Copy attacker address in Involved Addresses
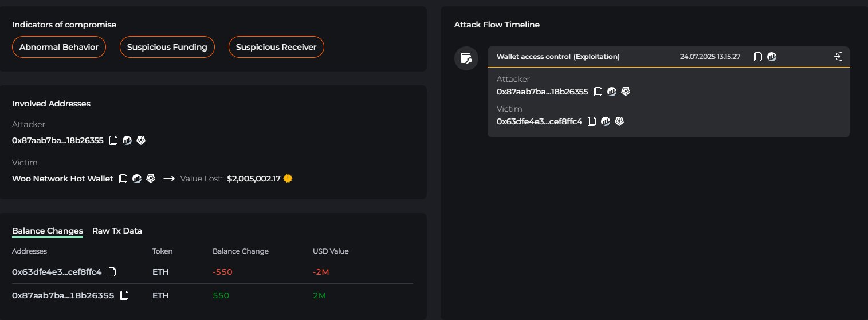The height and width of the screenshot is (320, 868). point(113,140)
